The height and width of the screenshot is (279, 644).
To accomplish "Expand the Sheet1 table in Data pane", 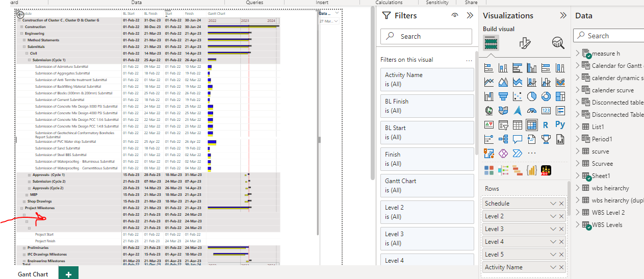I will point(578,176).
